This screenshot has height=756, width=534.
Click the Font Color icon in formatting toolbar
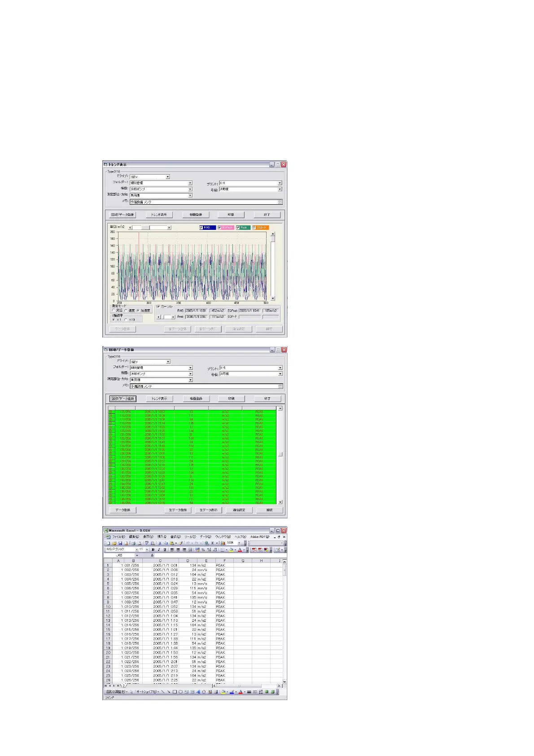coord(240,550)
